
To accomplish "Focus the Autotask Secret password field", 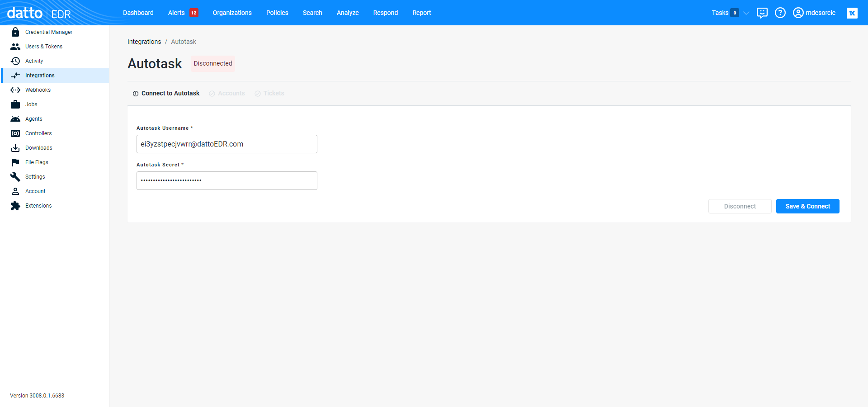I will [227, 180].
